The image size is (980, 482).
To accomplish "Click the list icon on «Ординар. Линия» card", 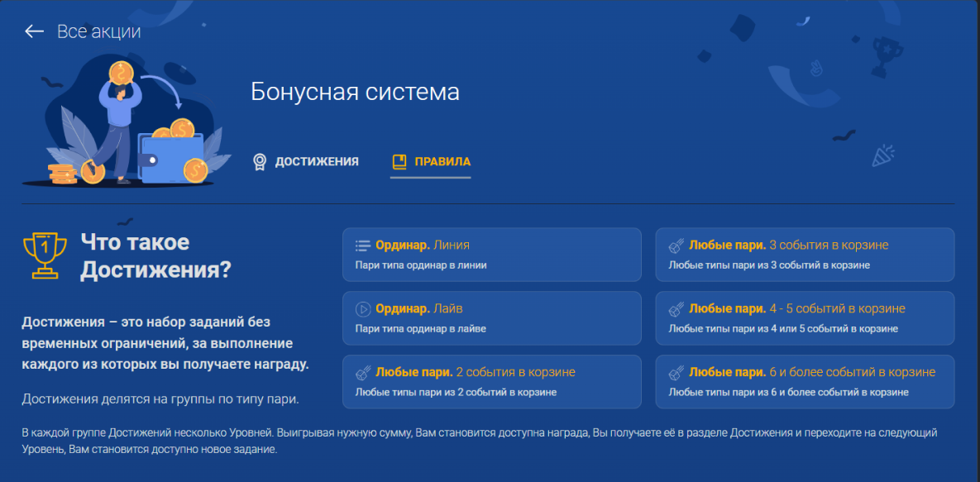I will pos(365,244).
